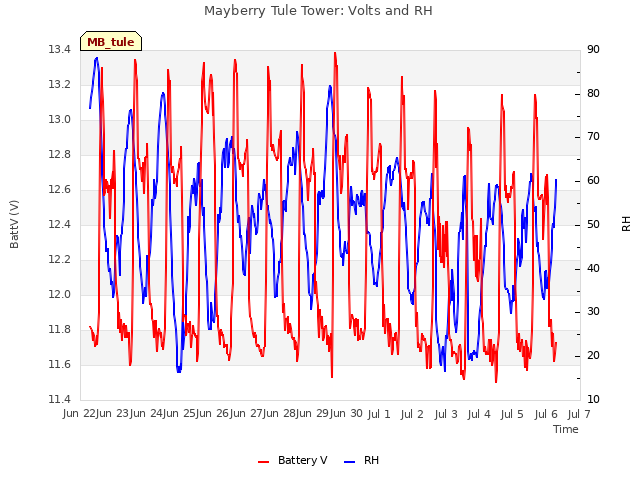Click the Jul 7 date tick

579,414
